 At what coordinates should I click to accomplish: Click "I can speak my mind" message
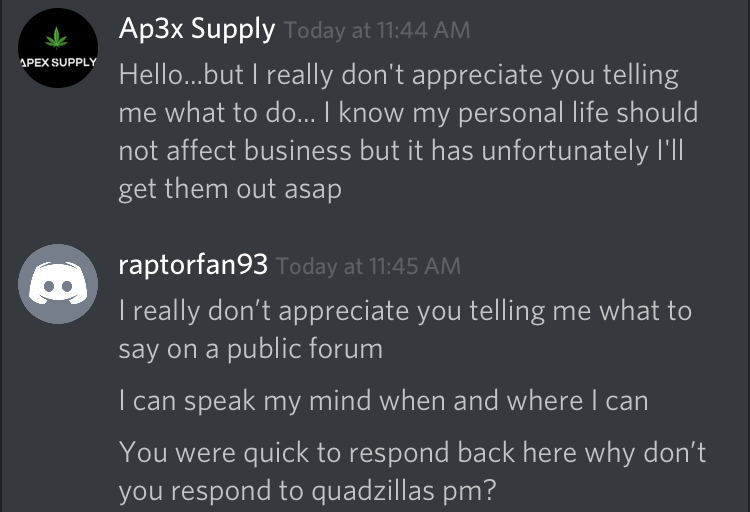383,400
